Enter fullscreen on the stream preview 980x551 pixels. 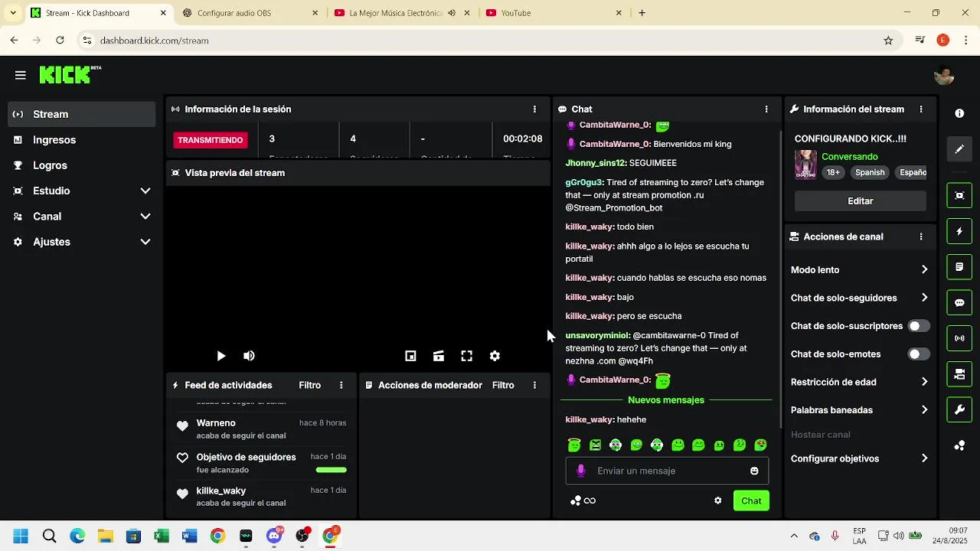pyautogui.click(x=466, y=356)
